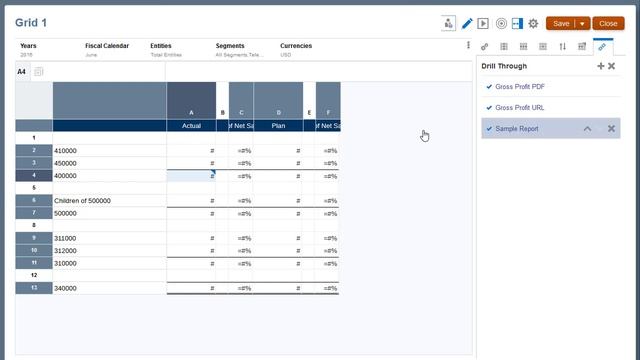Remove the Sample Report entry
640x360 pixels.
pyautogui.click(x=611, y=129)
